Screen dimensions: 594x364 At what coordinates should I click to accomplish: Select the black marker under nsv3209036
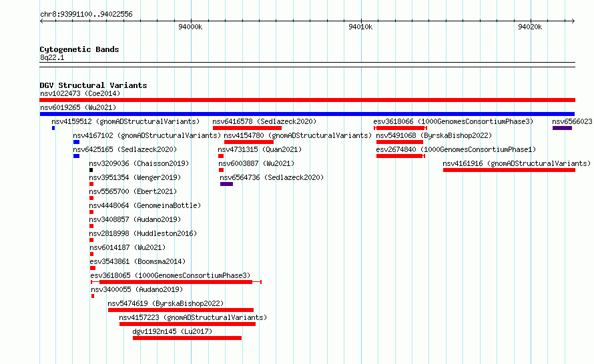point(91,170)
